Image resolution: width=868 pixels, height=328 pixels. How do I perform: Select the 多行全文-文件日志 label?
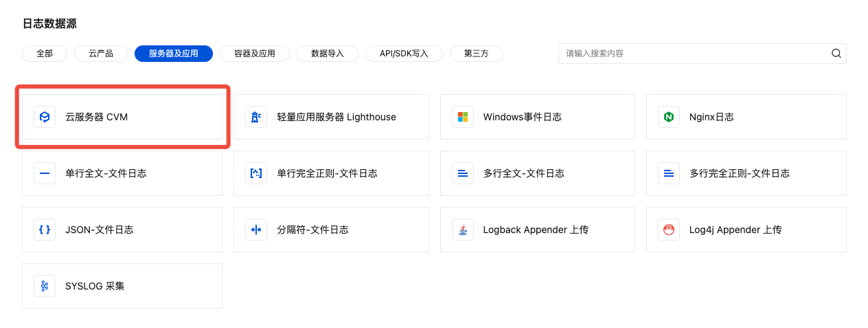pos(524,173)
